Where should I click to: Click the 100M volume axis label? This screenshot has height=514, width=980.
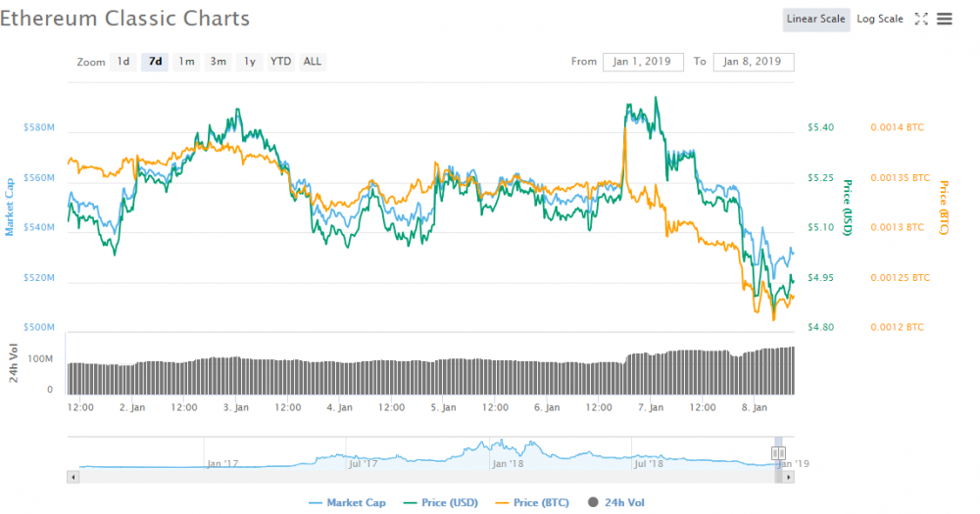tap(40, 359)
